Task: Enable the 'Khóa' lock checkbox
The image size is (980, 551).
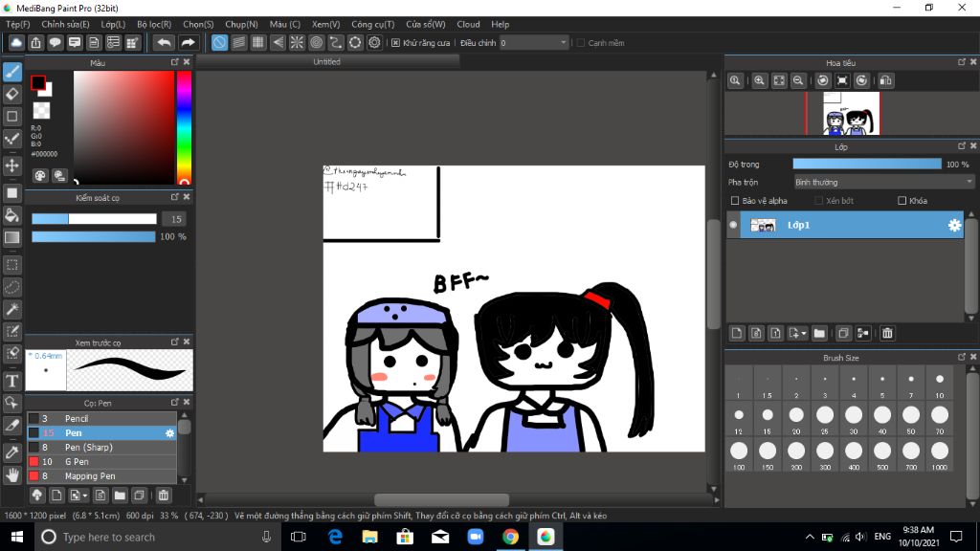Action: tap(902, 201)
